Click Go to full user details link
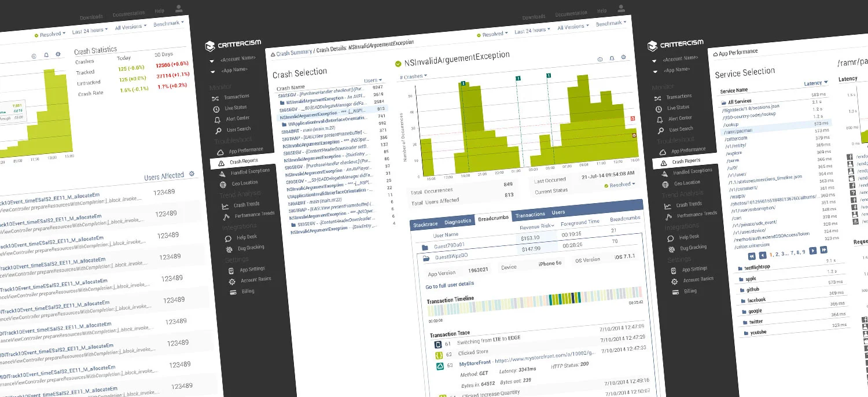 [x=450, y=284]
